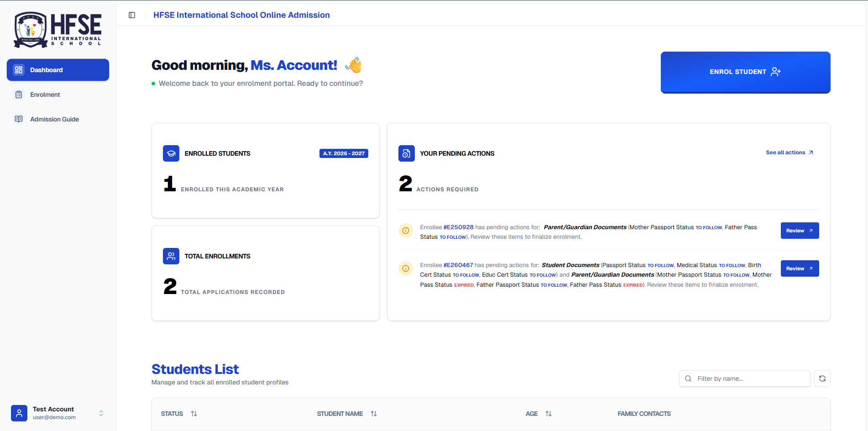Review pending actions for enrollee #E250928
The height and width of the screenshot is (431, 868).
(799, 231)
